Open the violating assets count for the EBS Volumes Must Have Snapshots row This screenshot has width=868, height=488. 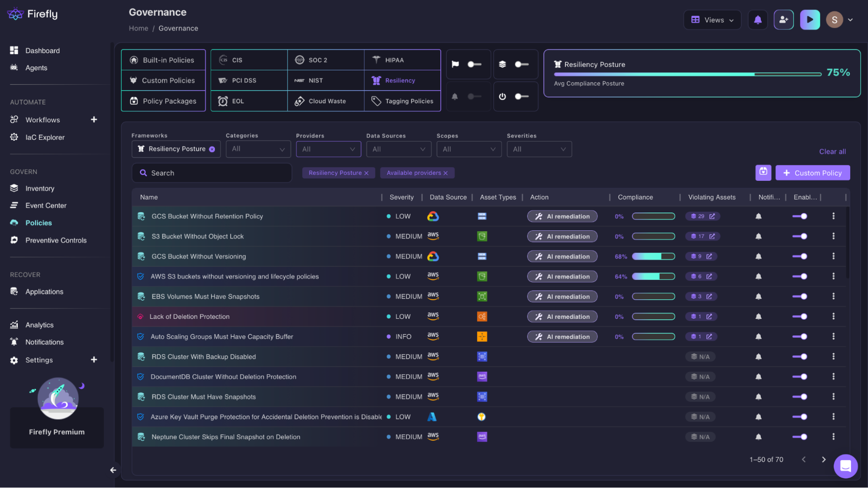tap(701, 297)
